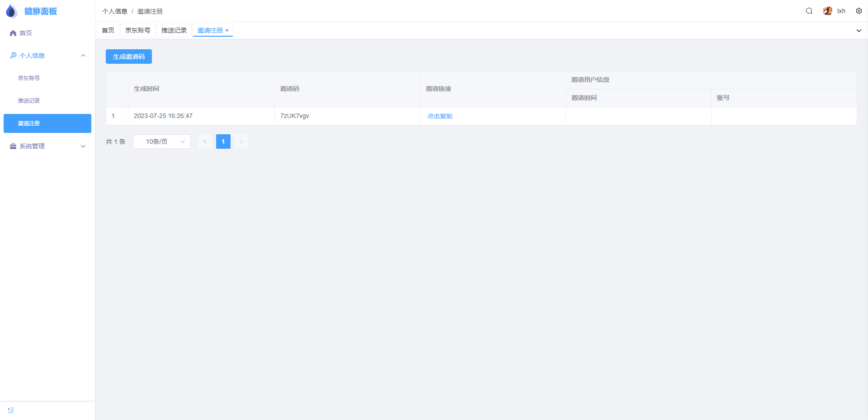
Task: Click the briefcase icon beside 系统管理
Action: pos(12,146)
